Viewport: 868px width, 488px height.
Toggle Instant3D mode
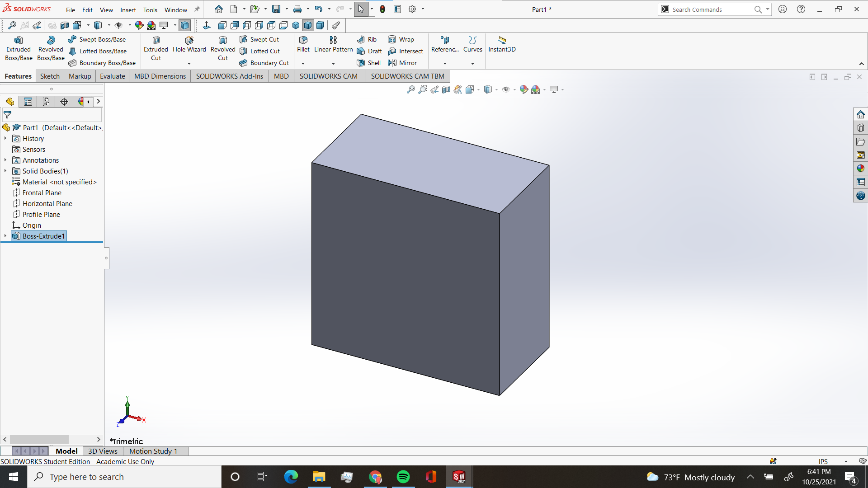pyautogui.click(x=502, y=45)
